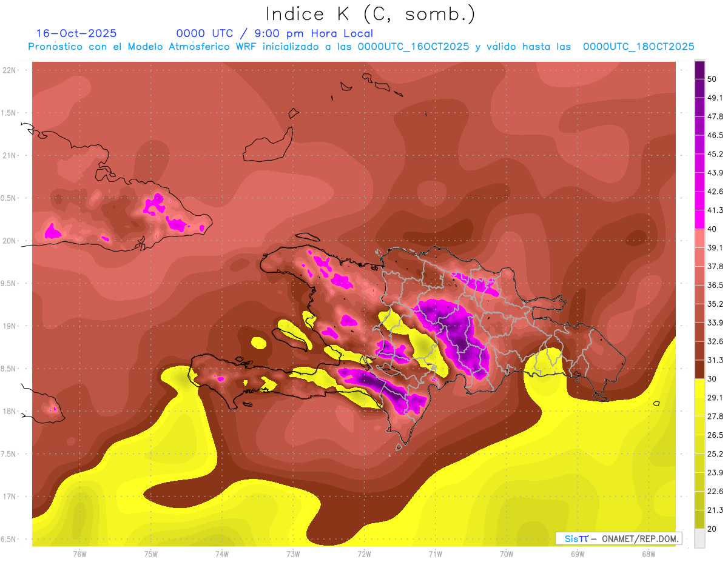Click the 22N latitude axis label
Viewport: 728px width, 562px height.
[10, 70]
